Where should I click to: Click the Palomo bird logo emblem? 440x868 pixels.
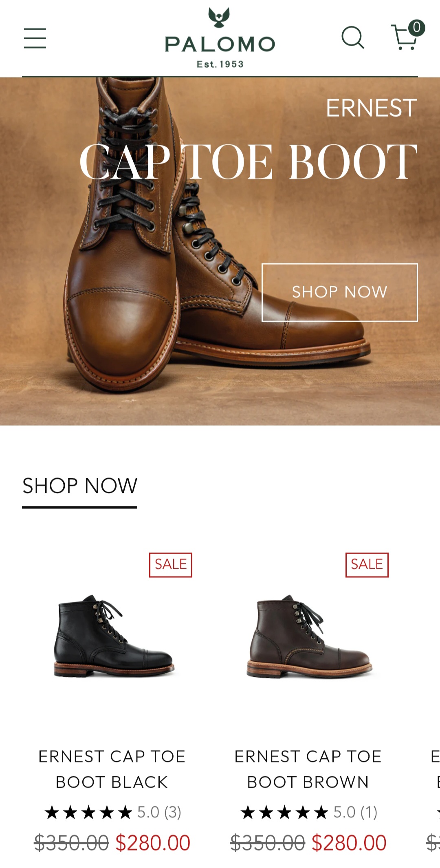coord(219,18)
